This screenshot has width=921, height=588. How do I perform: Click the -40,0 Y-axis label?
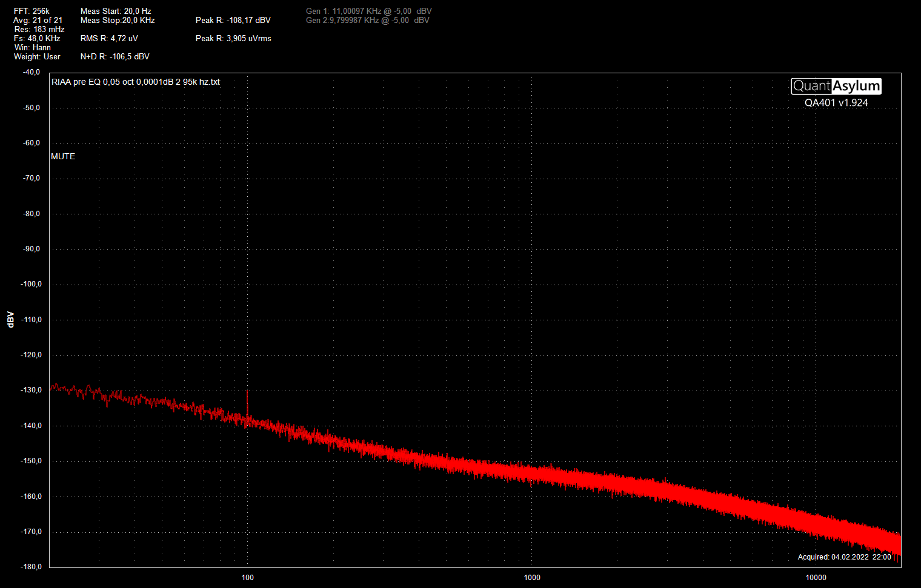[32, 71]
